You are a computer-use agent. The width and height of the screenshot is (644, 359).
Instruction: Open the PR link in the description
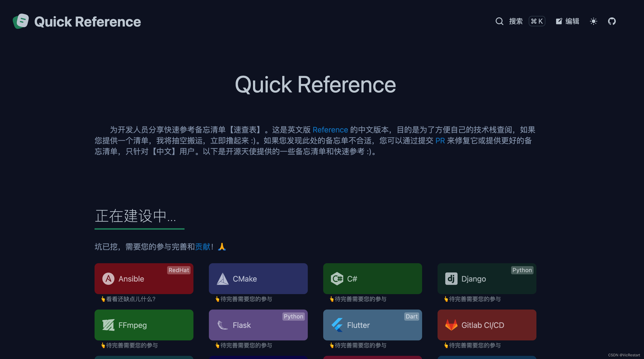(x=440, y=141)
